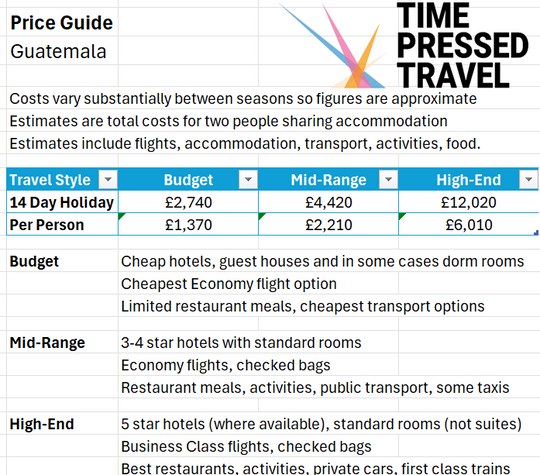This screenshot has width=540, height=475.
Task: Select the £2,740 budget holiday cell
Action: [188, 202]
